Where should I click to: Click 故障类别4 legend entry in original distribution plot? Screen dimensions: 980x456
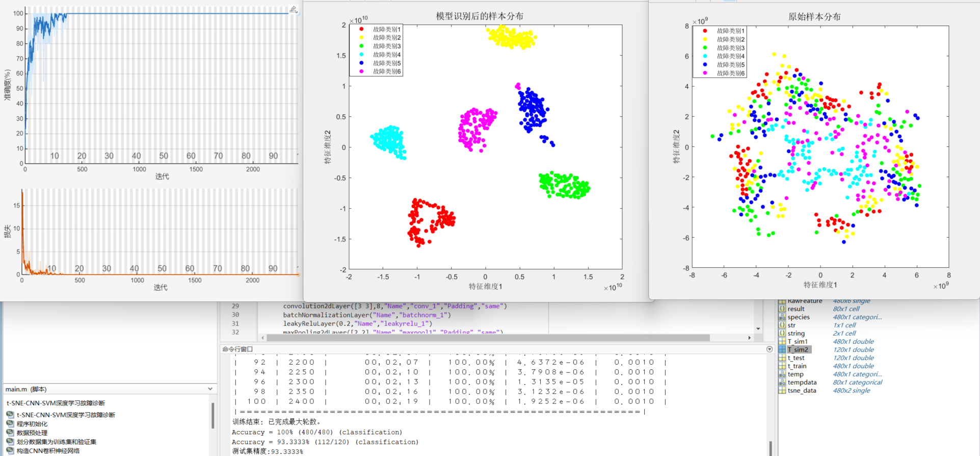(x=730, y=56)
